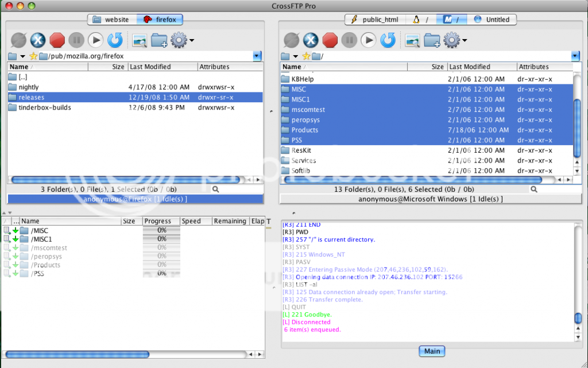Open the gear settings dropdown in left pane
The width and height of the screenshot is (588, 368).
click(183, 40)
